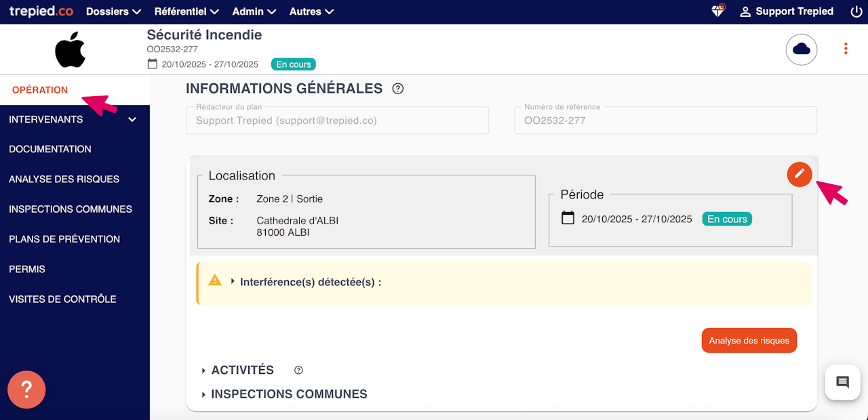Open the three-dot vertical options menu
This screenshot has height=420, width=868.
tap(845, 49)
